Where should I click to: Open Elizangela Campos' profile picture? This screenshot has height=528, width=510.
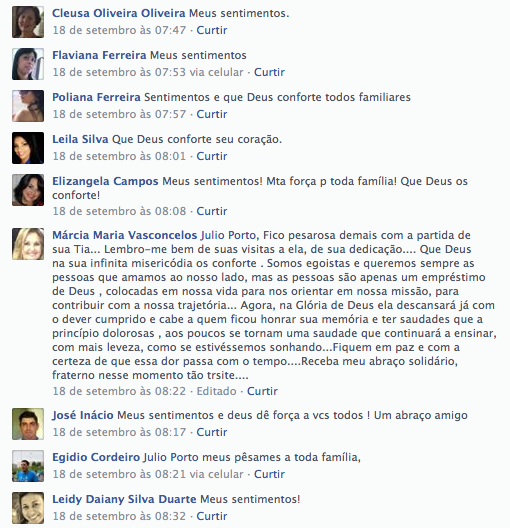pyautogui.click(x=28, y=190)
